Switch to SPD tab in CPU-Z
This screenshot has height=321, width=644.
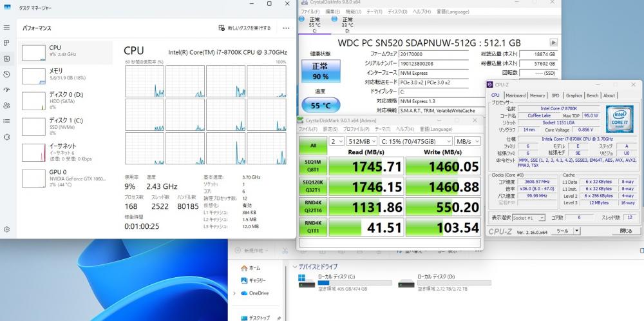click(555, 95)
